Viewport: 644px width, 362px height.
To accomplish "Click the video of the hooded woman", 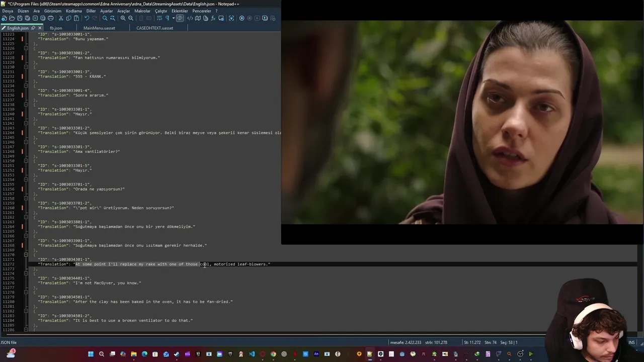I will pyautogui.click(x=462, y=122).
